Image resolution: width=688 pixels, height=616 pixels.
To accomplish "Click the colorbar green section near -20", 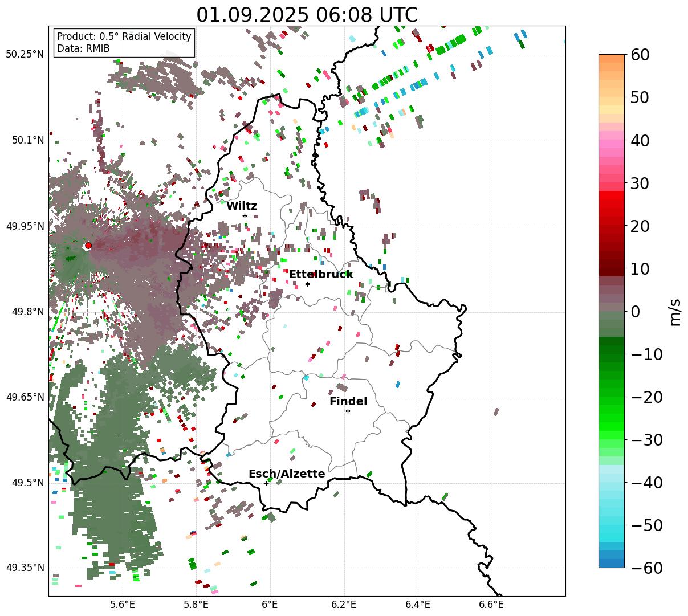I will 611,397.
